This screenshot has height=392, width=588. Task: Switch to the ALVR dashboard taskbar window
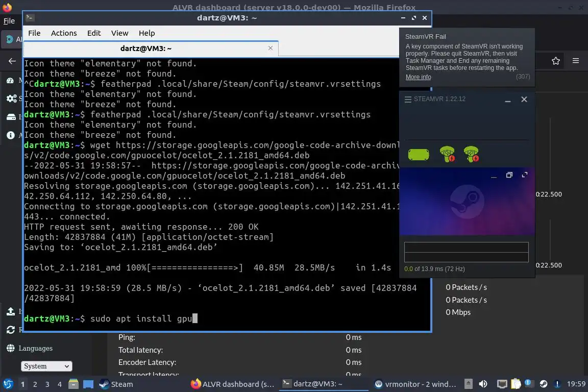[x=233, y=384]
